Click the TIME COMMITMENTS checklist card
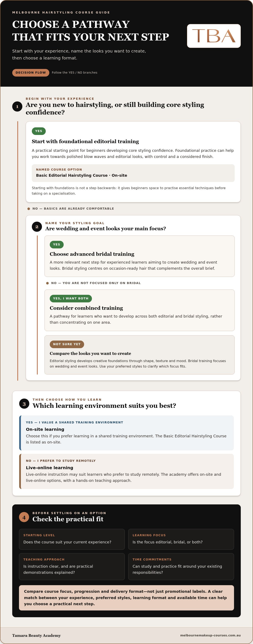 [x=181, y=566]
